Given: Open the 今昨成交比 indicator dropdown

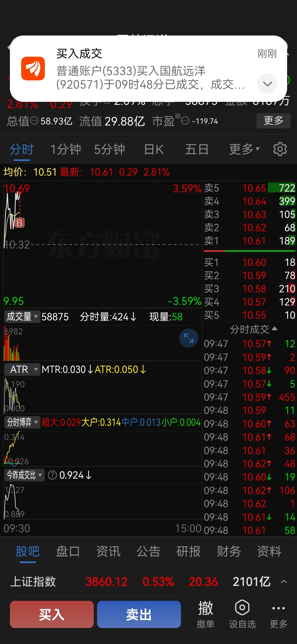Looking at the screenshot, I should click(24, 475).
